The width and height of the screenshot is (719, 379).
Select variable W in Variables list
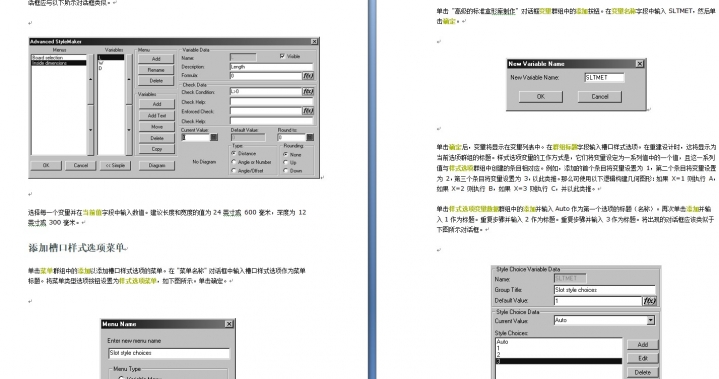pyautogui.click(x=111, y=63)
